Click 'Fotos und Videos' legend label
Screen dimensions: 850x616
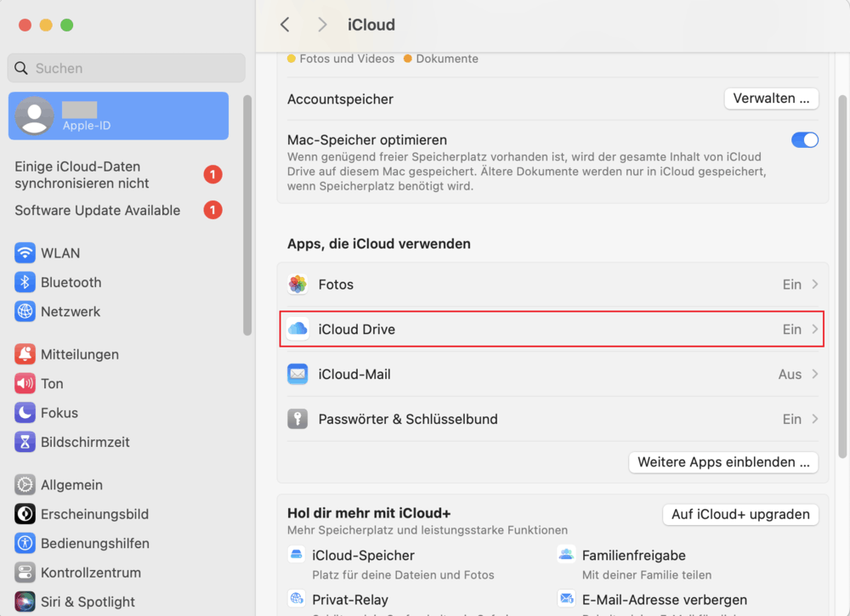[347, 59]
